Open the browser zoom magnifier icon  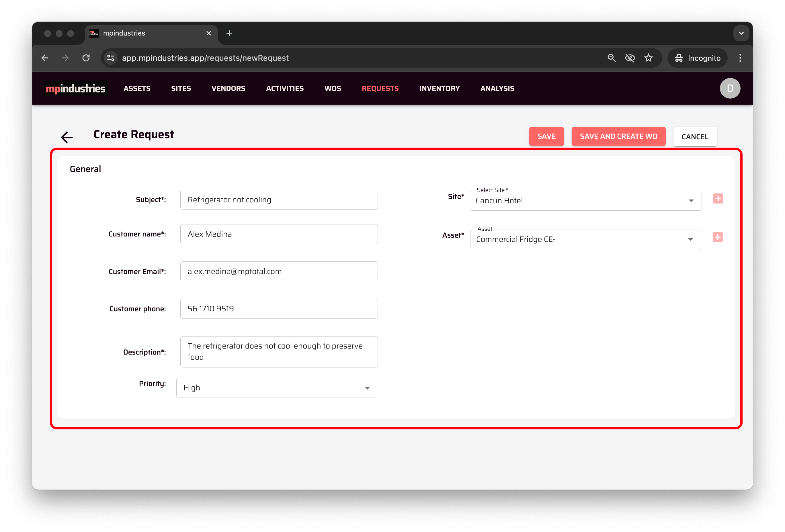coord(611,58)
